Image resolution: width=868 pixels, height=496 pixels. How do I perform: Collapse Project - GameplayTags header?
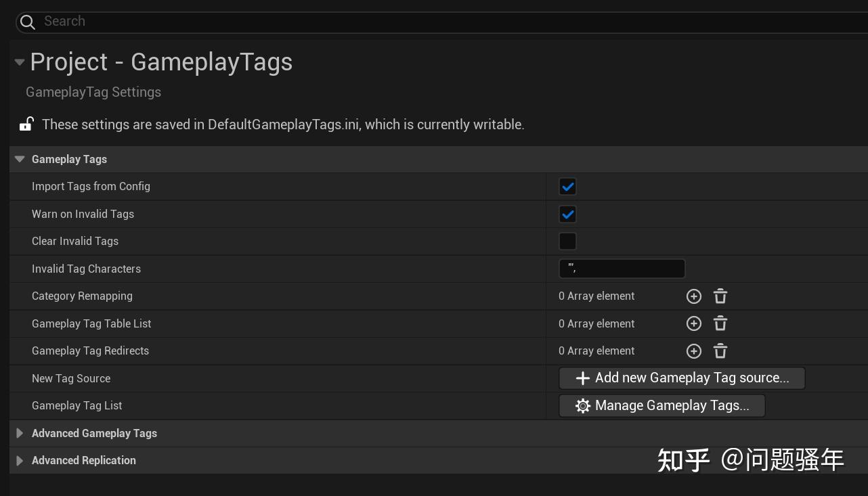(x=20, y=62)
